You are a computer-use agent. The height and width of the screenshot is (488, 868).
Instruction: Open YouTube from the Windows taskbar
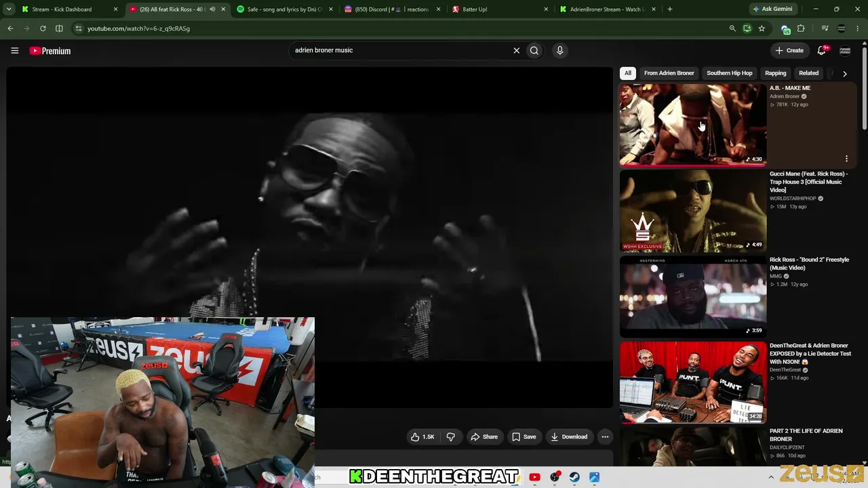click(534, 477)
